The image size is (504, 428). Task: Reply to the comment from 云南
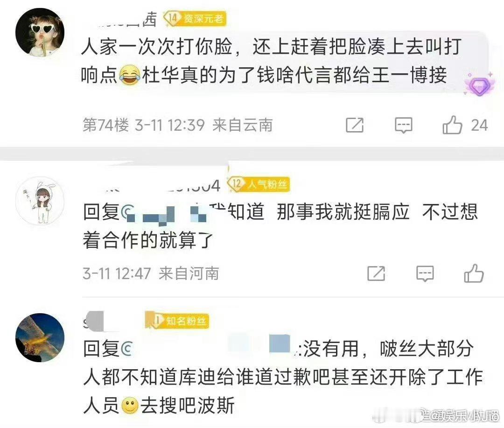tap(403, 125)
